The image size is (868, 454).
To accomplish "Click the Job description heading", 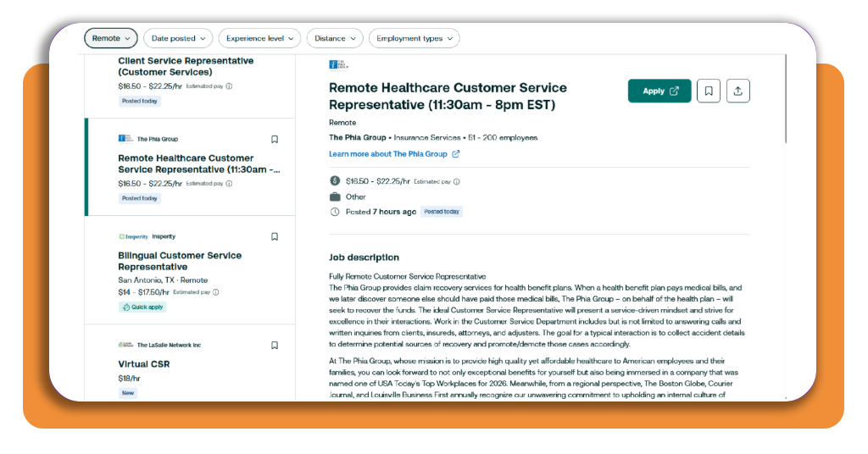I will pos(364,257).
